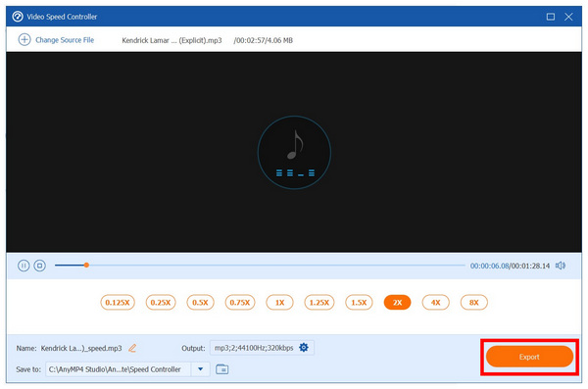This screenshot has width=588, height=389.
Task: Choose the 4X speed option
Action: pos(435,303)
